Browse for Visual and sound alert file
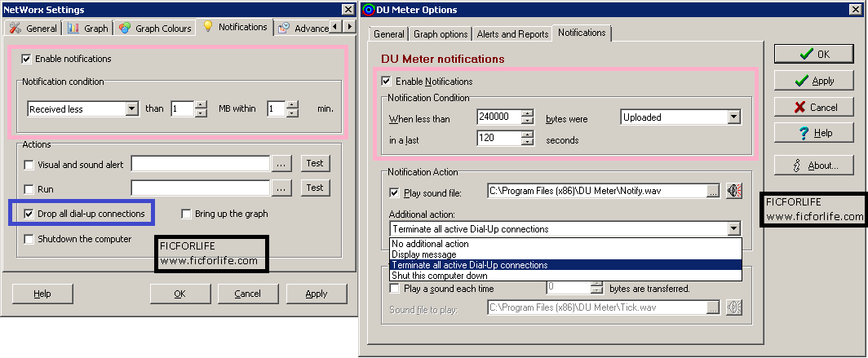 tap(281, 164)
